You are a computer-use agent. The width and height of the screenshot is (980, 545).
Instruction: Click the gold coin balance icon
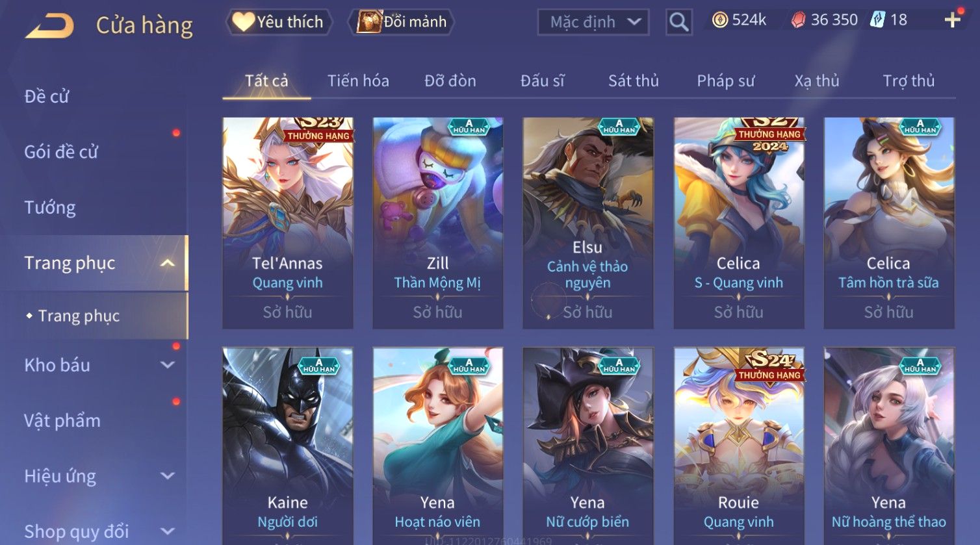tap(719, 20)
